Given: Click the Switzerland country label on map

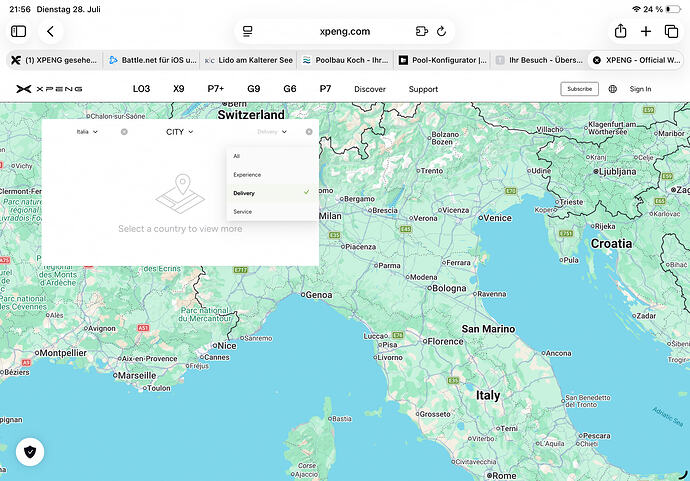Looking at the screenshot, I should point(251,115).
